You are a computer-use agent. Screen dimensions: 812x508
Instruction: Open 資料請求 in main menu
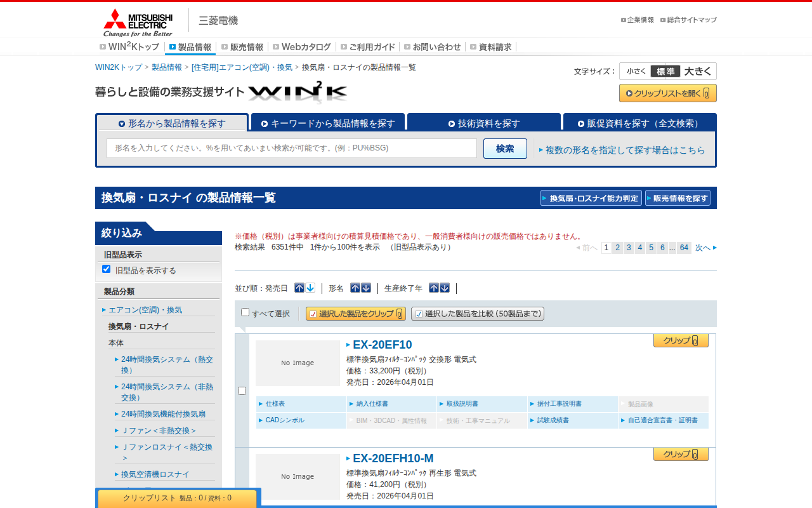point(491,47)
